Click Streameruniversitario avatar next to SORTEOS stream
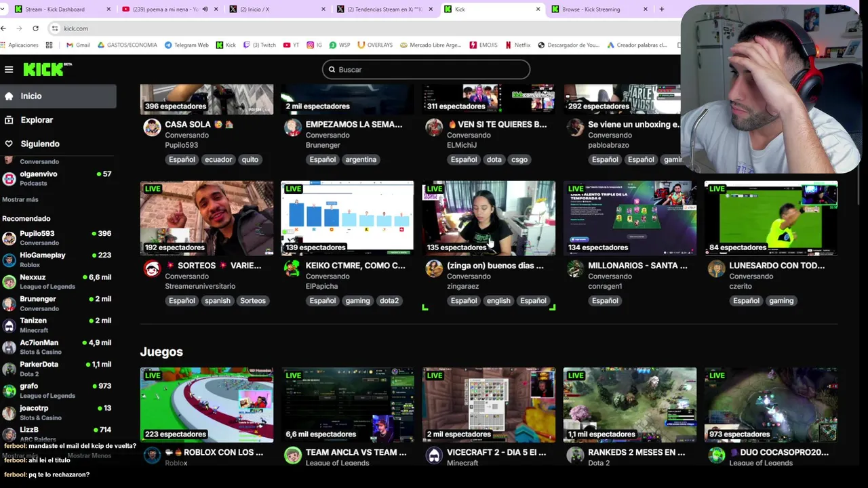 tap(152, 268)
